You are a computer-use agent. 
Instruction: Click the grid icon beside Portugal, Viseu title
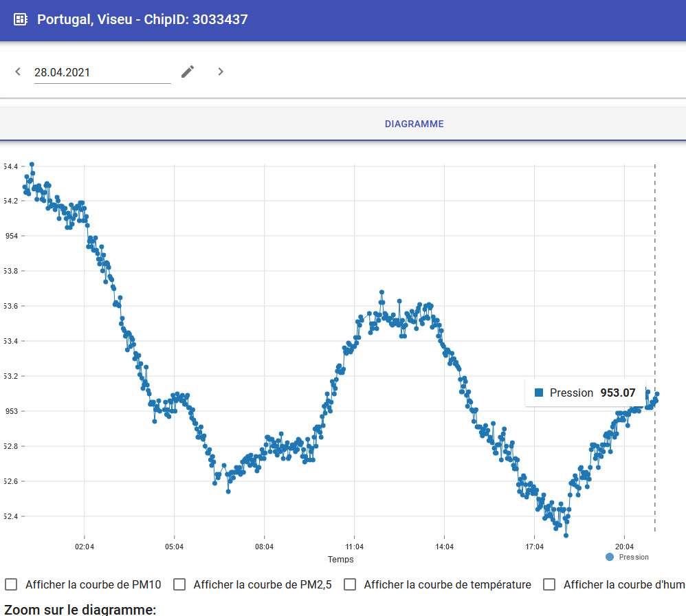21,19
